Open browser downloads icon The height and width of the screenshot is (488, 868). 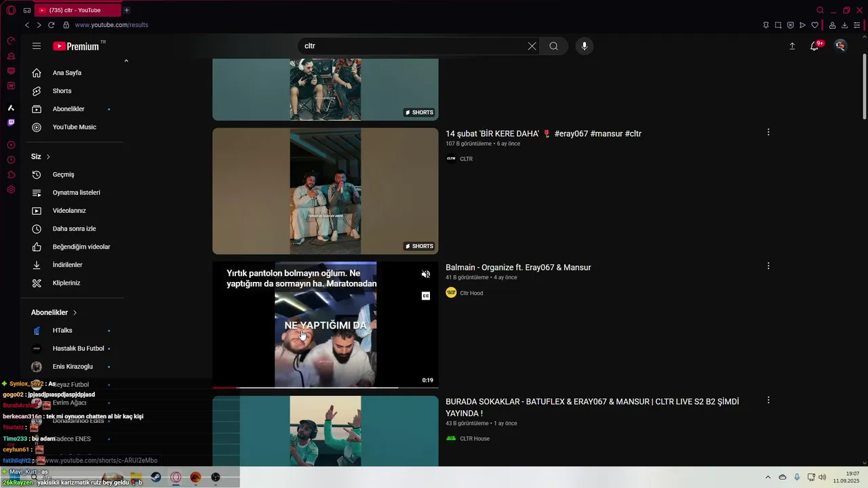coord(844,25)
